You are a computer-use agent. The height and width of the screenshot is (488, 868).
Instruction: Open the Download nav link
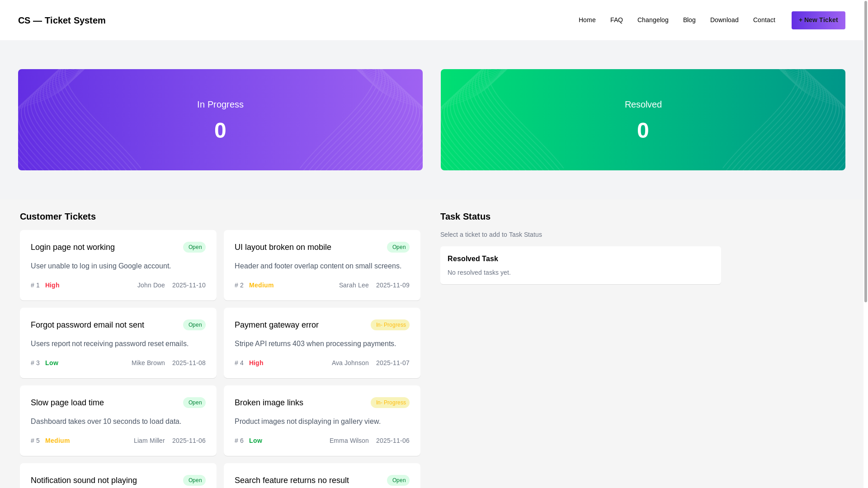pos(724,20)
